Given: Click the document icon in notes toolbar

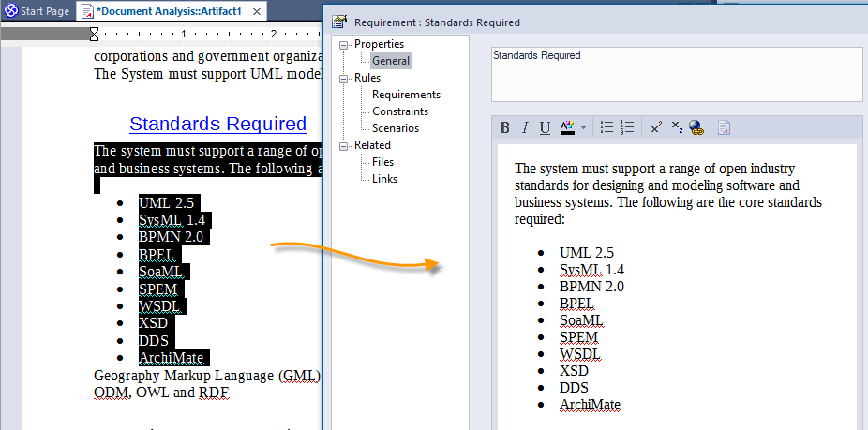Looking at the screenshot, I should point(725,128).
